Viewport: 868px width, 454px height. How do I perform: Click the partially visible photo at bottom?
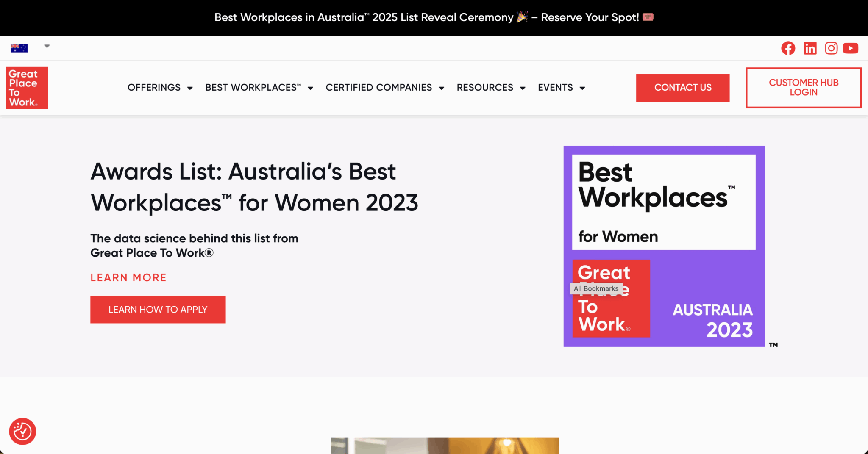click(445, 446)
